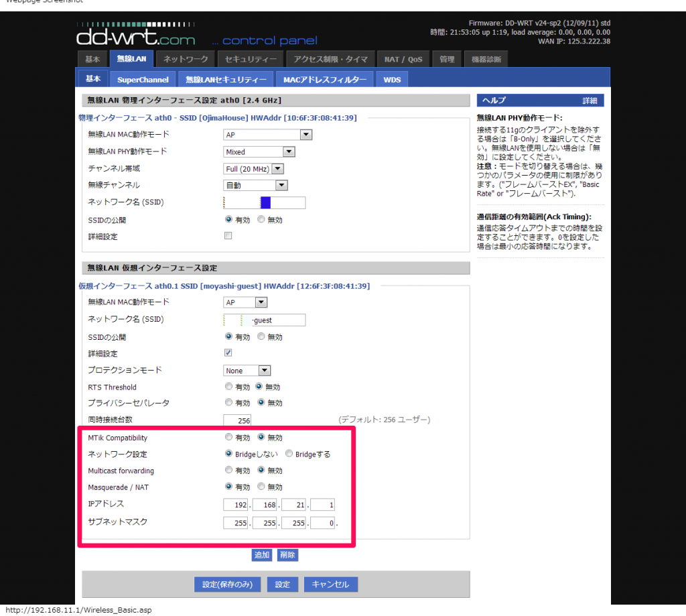Check the ath0 詳細設定 checkbox
The image size is (686, 616).
(228, 236)
